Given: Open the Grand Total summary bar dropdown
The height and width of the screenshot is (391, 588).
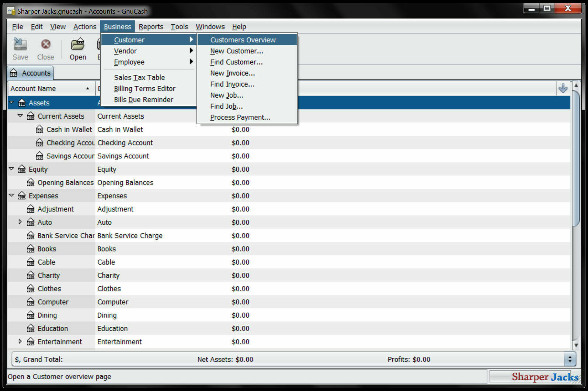Looking at the screenshot, I should click(x=570, y=359).
